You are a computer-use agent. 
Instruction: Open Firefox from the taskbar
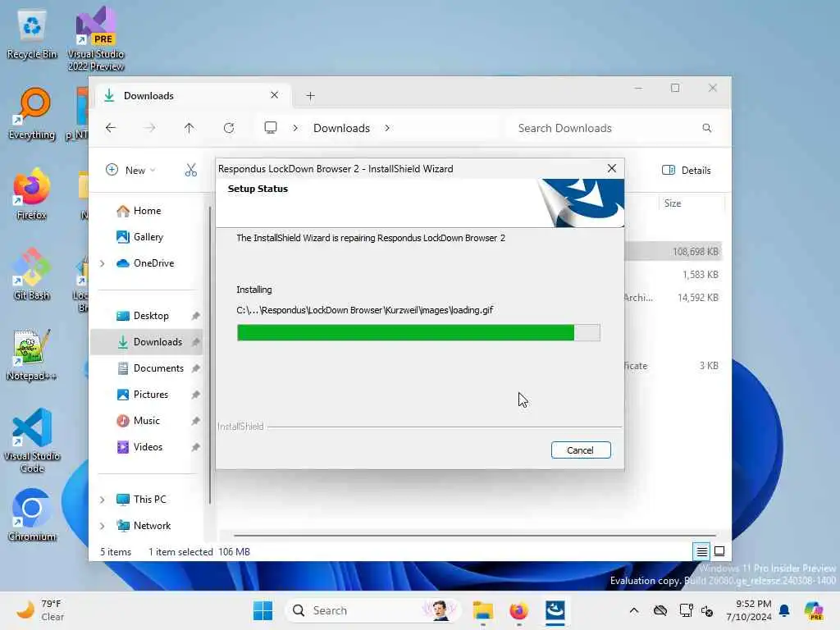coord(518,610)
